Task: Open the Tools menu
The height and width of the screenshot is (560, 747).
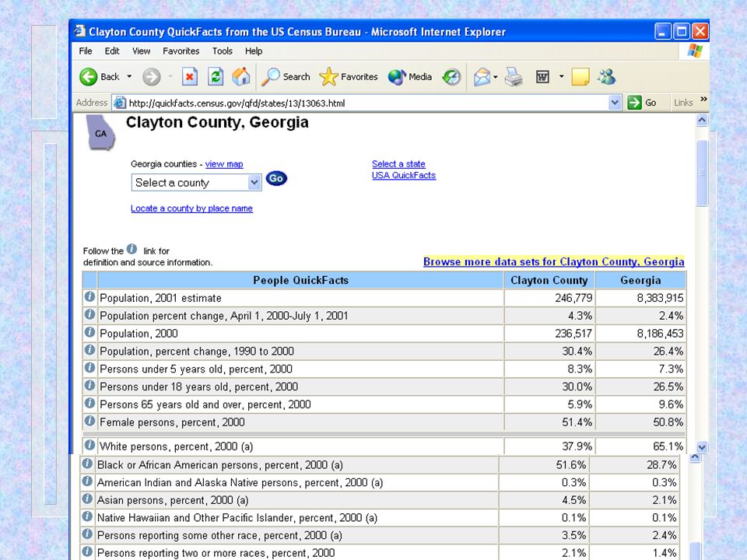Action: tap(223, 51)
